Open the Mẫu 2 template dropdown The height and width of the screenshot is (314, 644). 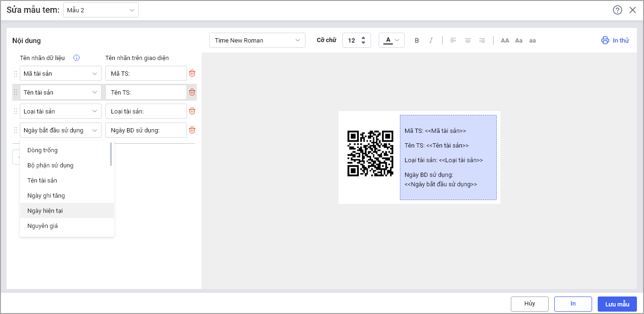pos(101,10)
